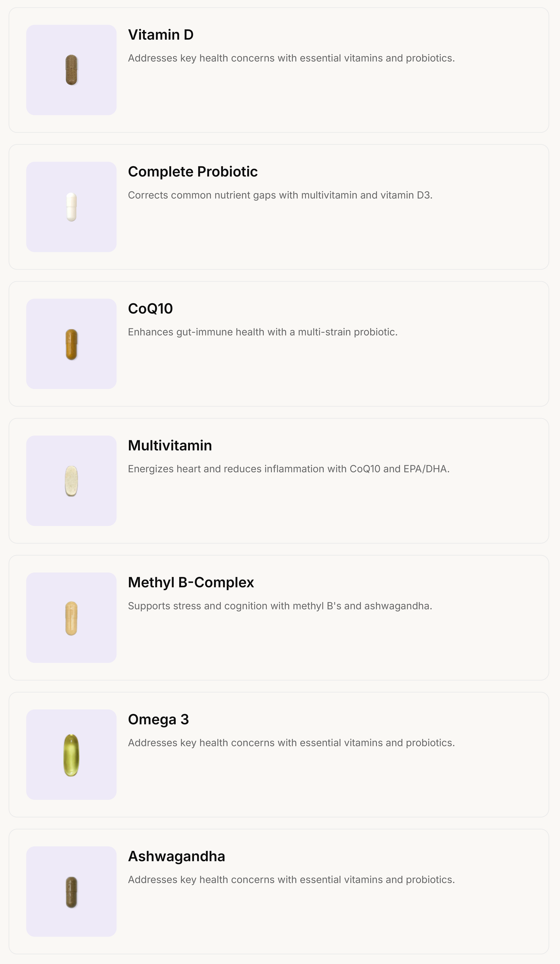Select the white Complete Probiotic capsule image

(x=71, y=207)
